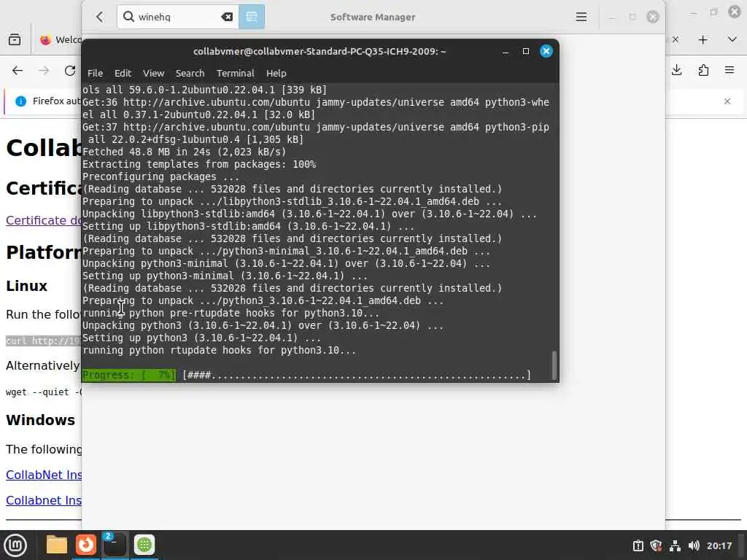Open the first CollabNet Installer link
747x560 pixels.
click(44, 475)
